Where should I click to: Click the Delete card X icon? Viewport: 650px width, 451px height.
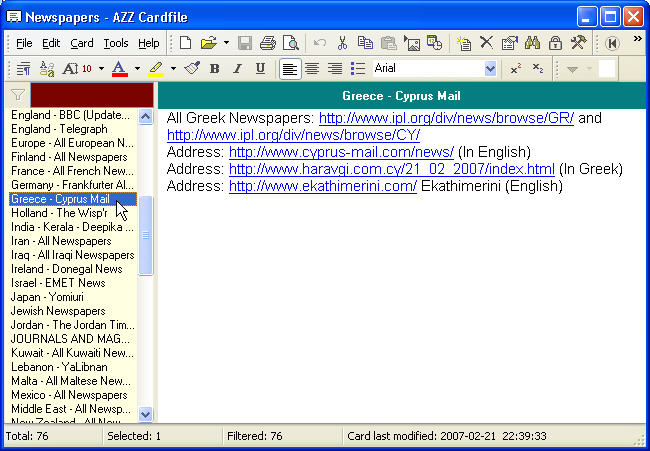486,43
